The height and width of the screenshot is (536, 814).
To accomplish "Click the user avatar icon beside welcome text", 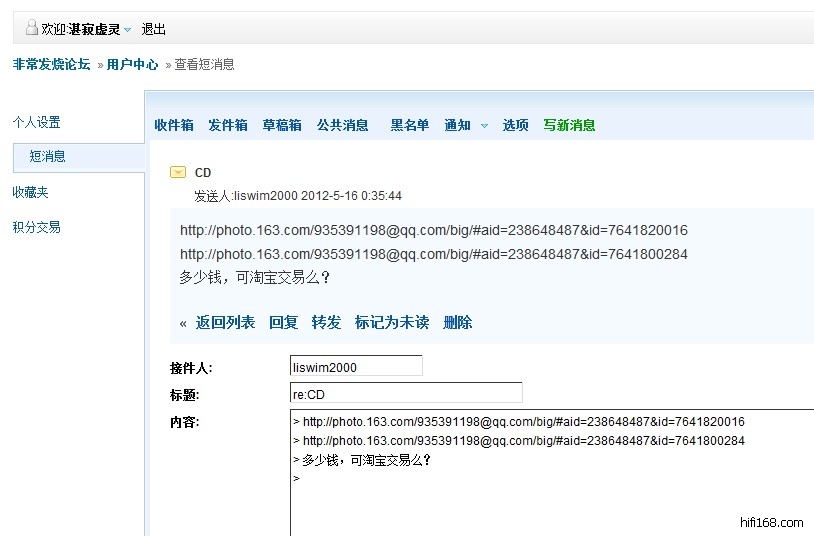I will (31, 28).
